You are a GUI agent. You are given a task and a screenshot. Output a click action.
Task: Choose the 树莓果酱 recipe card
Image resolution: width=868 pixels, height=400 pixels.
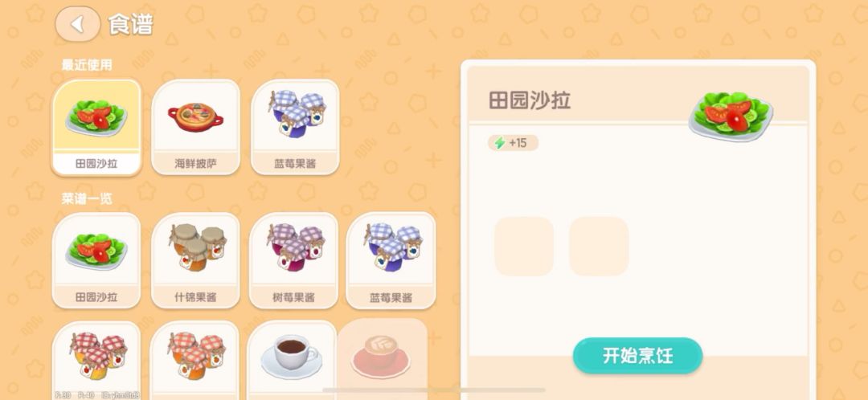294,260
